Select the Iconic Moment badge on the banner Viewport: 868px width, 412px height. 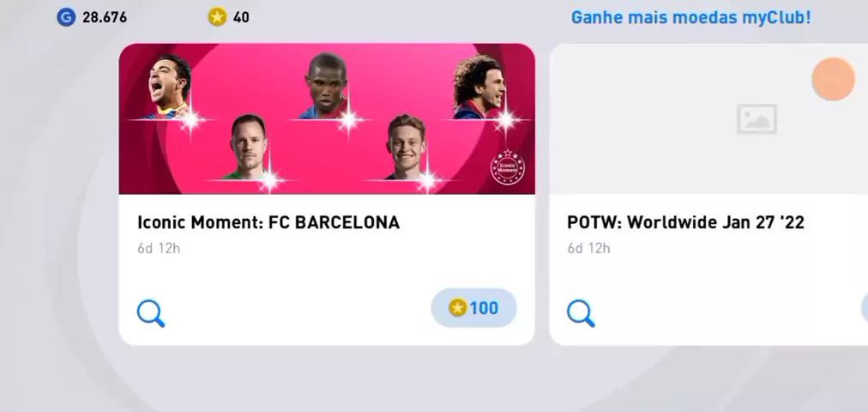(x=508, y=167)
